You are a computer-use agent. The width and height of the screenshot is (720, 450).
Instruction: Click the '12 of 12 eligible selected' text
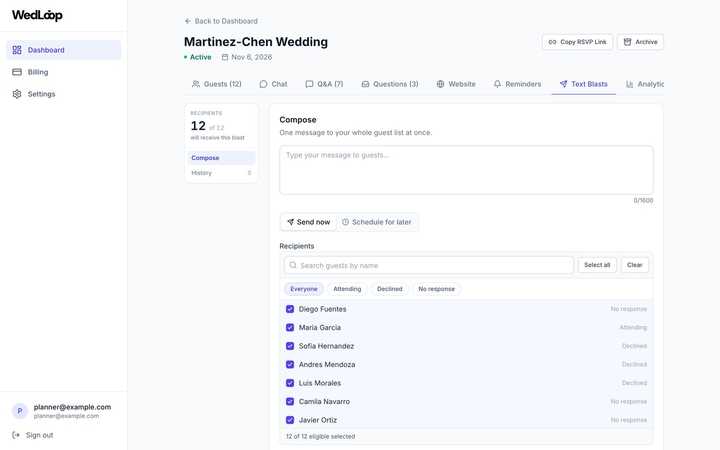click(x=320, y=436)
